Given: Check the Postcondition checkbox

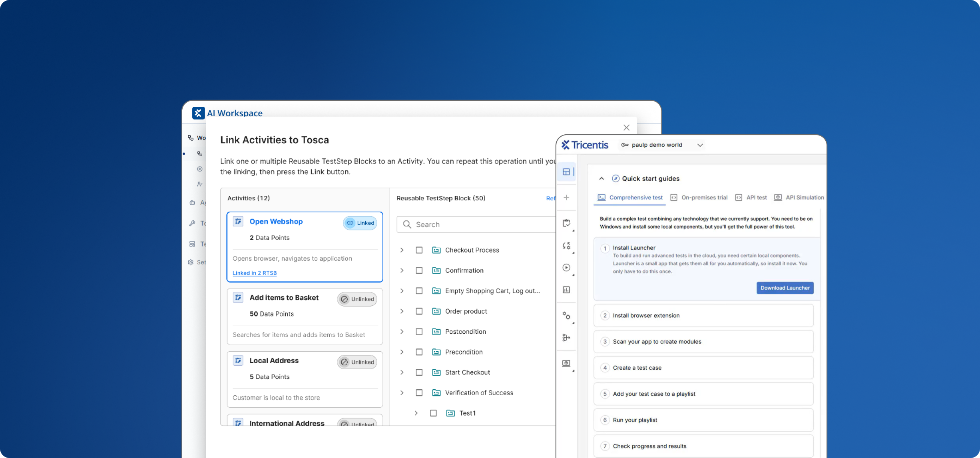Looking at the screenshot, I should (x=419, y=332).
